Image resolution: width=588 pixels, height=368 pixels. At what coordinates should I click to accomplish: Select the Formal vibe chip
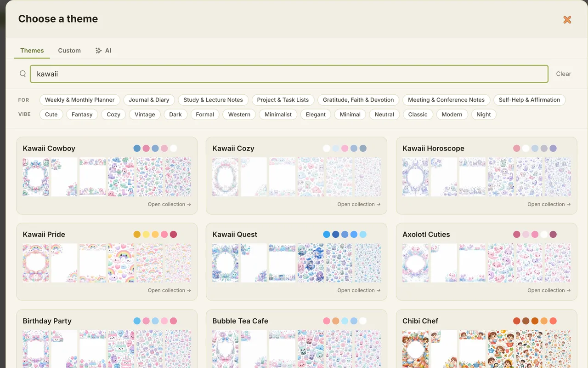point(205,115)
